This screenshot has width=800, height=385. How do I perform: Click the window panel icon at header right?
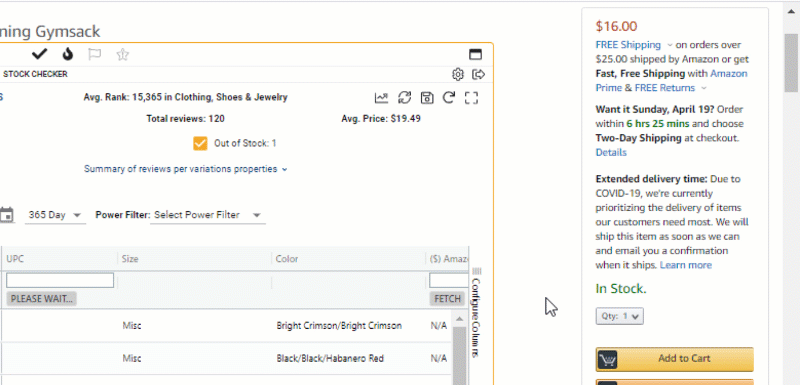(476, 55)
